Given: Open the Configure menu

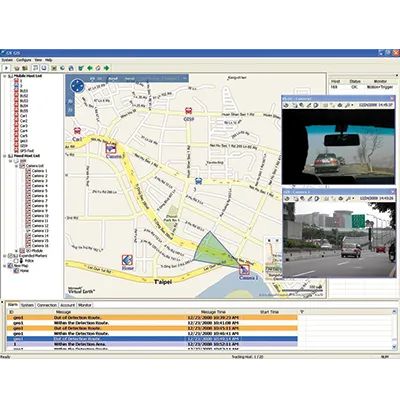Looking at the screenshot, I should tap(24, 60).
